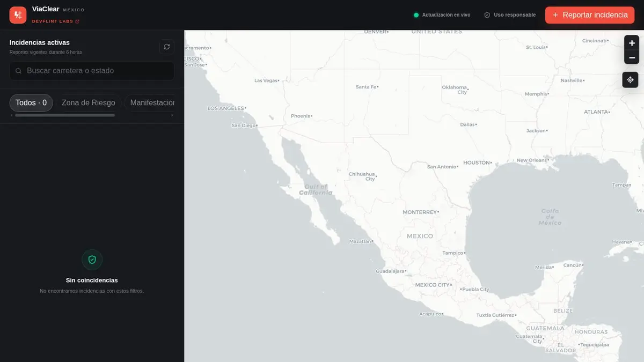Focus the Buscar carretera o estado field
The image size is (644, 362).
pos(92,71)
